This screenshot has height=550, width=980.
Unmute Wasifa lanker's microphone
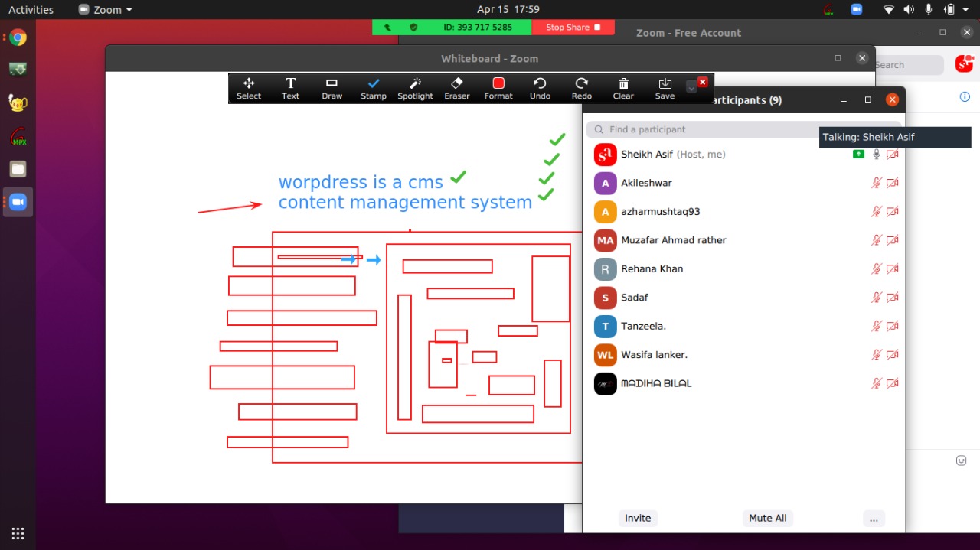pyautogui.click(x=877, y=355)
